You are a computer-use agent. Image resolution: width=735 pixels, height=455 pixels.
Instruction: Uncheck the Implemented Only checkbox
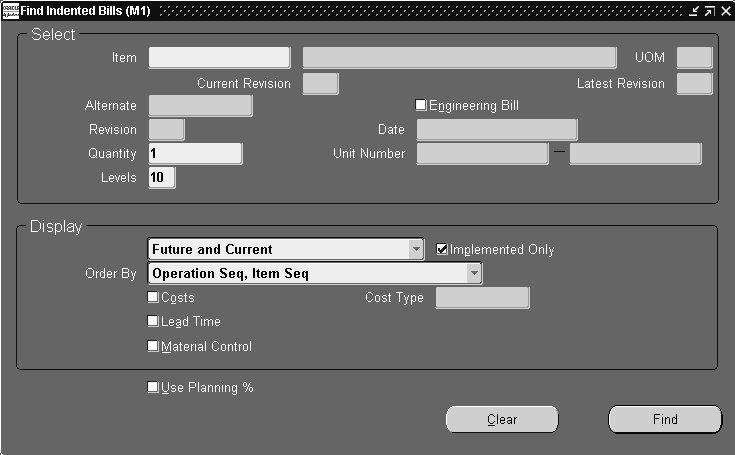[442, 249]
